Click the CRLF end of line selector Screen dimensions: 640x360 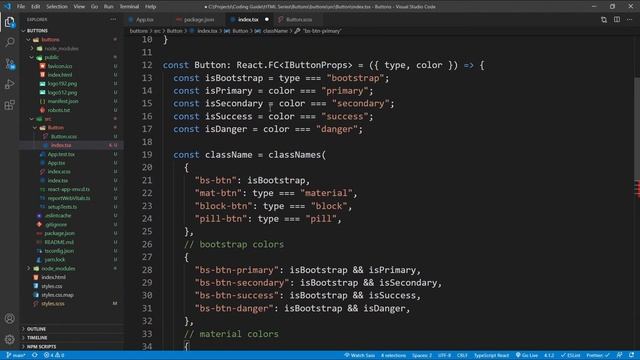point(462,355)
